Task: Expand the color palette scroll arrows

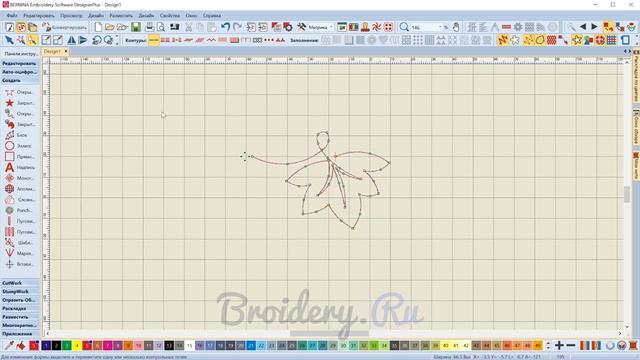Action: click(x=548, y=346)
